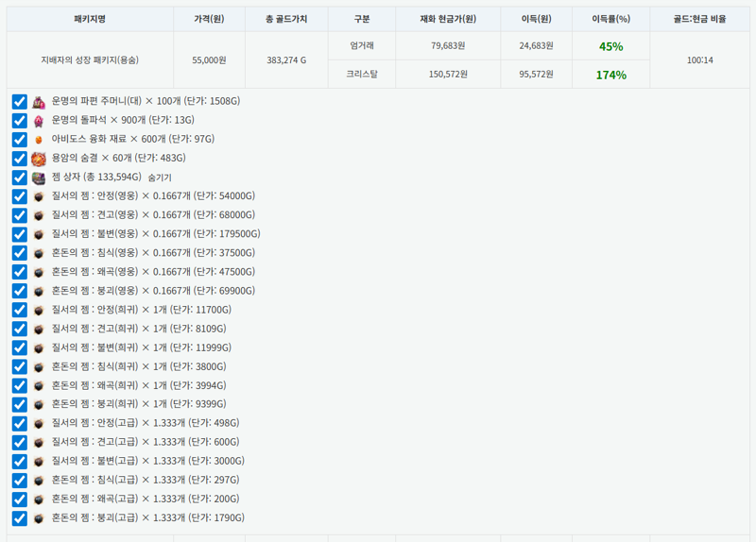Click the 운명의 파편 주머니(대) pouch icon

click(x=39, y=102)
